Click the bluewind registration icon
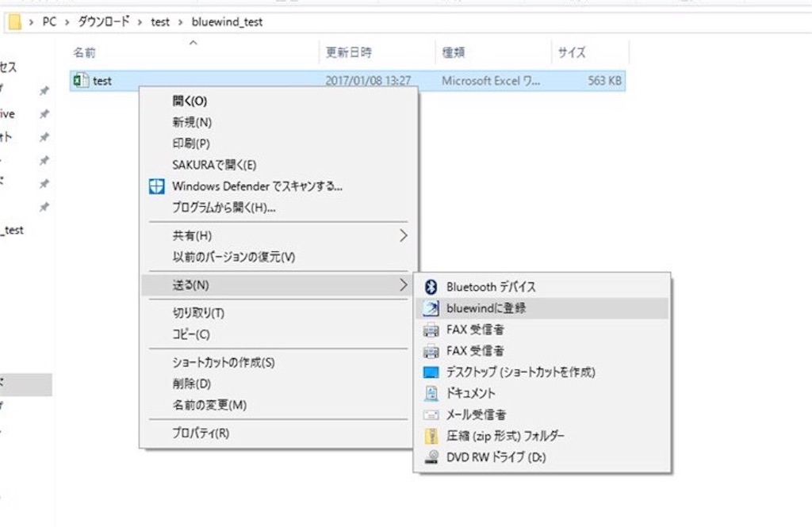812x527 pixels. tap(431, 308)
